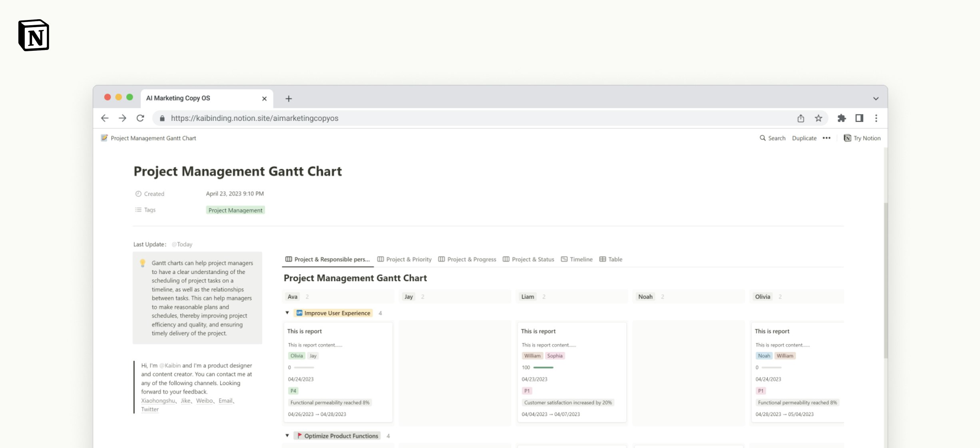Click the Created clock icon
The height and width of the screenshot is (448, 980).
coord(138,194)
